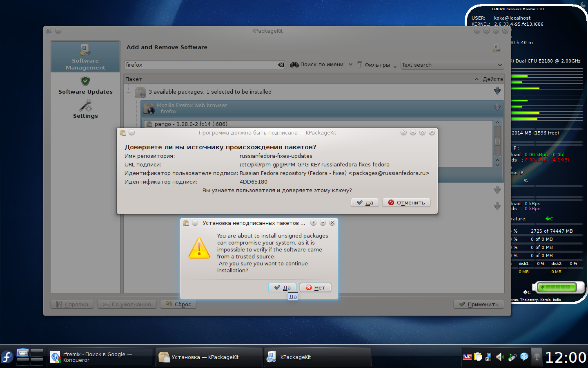Click the KPackageKit window menu icon

[49, 31]
